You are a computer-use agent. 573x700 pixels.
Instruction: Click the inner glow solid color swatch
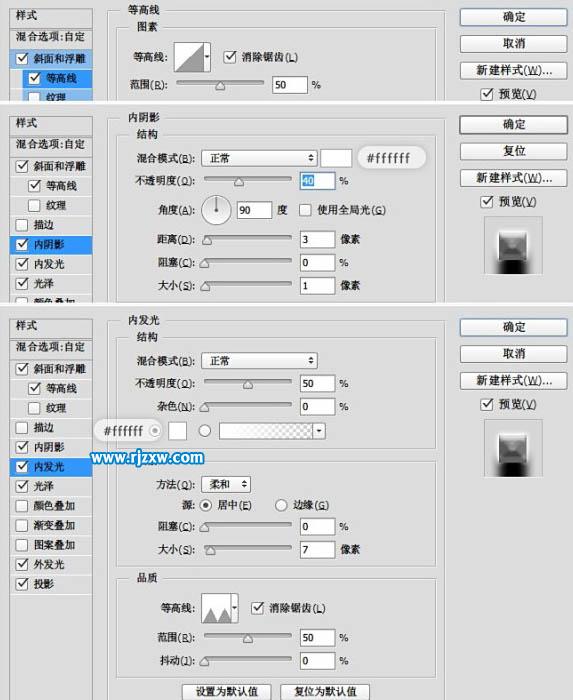[177, 431]
